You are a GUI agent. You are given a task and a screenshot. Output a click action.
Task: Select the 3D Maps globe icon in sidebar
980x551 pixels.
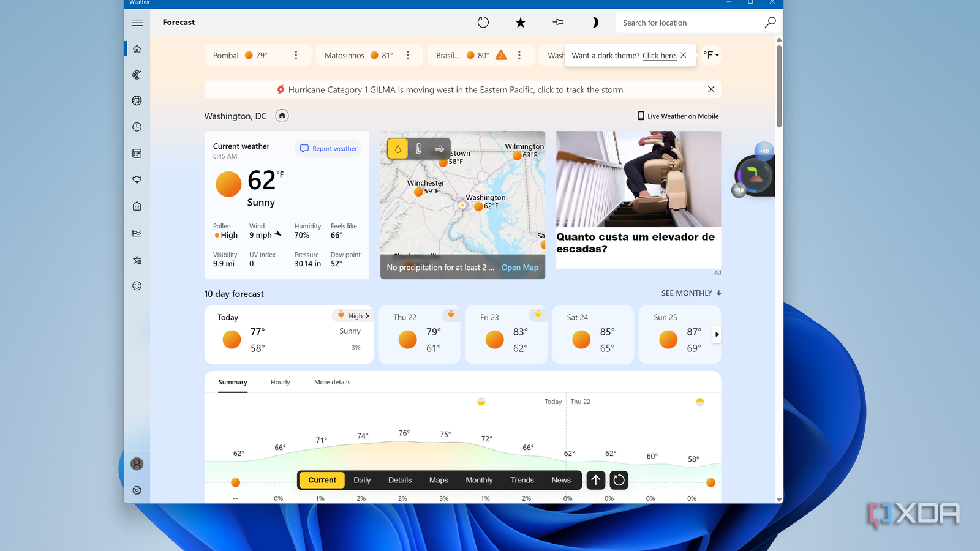point(137,100)
